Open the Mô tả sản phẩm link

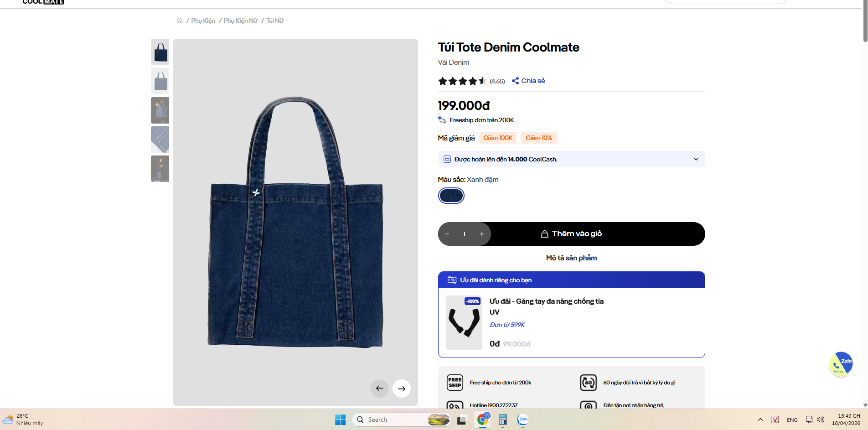pyautogui.click(x=571, y=258)
